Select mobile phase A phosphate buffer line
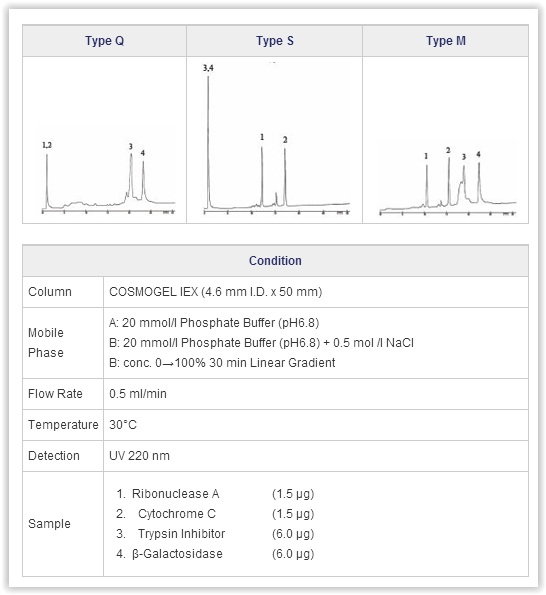The height and width of the screenshot is (595, 546). pos(214,323)
